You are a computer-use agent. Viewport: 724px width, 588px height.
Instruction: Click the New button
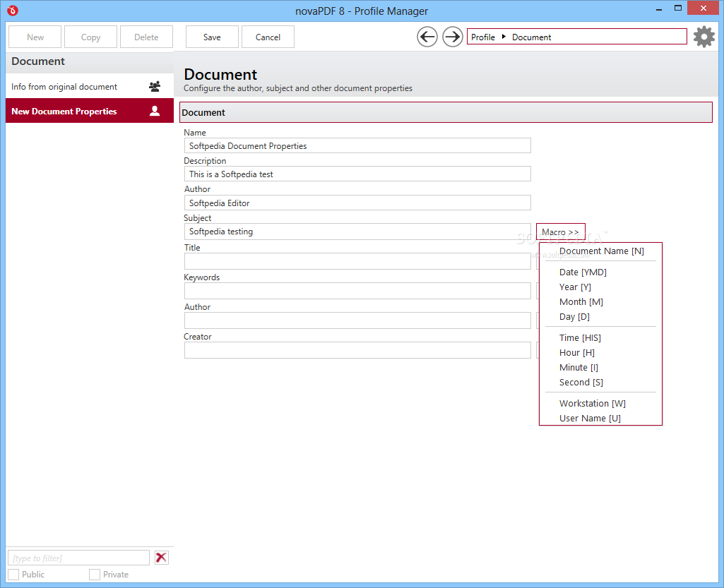[x=35, y=37]
